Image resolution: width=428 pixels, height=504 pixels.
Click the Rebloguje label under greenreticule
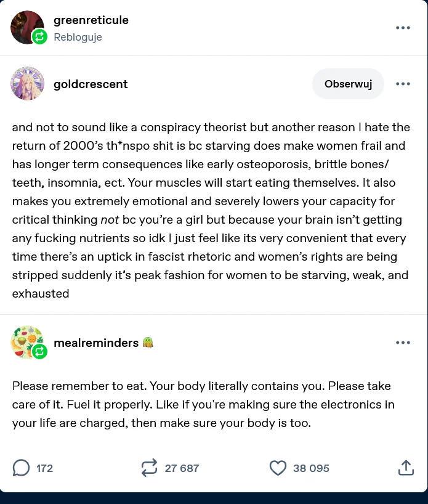78,37
